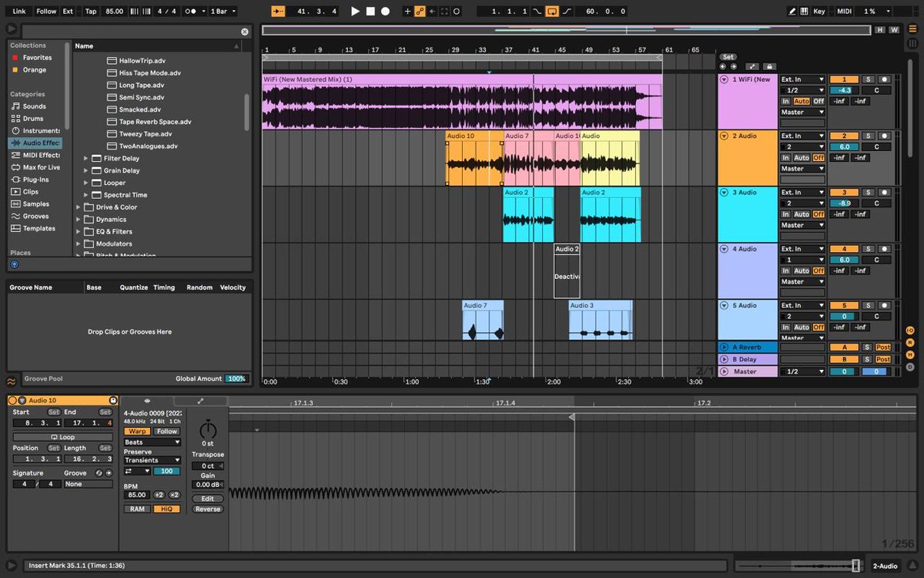Expand the Filter Delay folder

(87, 158)
